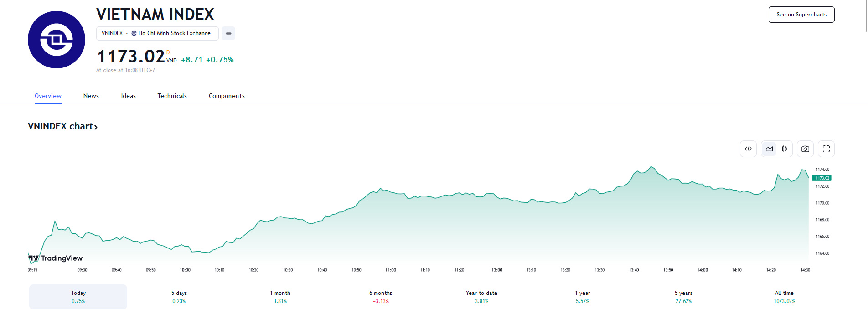This screenshot has width=868, height=330.
Task: Click the Vietnam Index round logo
Action: (57, 40)
